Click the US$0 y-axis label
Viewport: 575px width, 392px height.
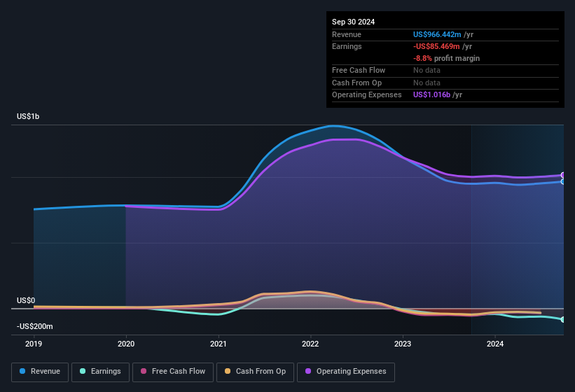coord(26,300)
